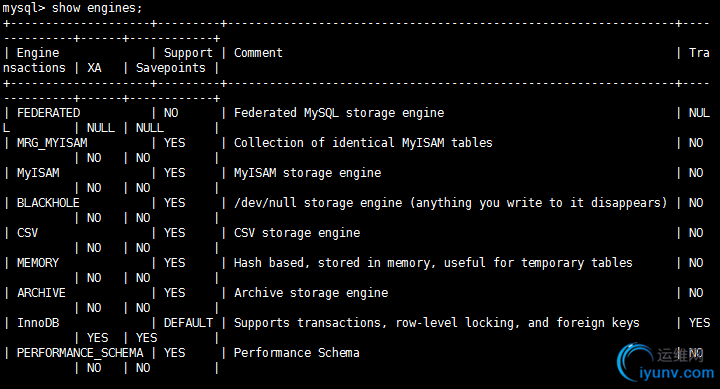Click the 'show engines;' command text

click(x=97, y=8)
